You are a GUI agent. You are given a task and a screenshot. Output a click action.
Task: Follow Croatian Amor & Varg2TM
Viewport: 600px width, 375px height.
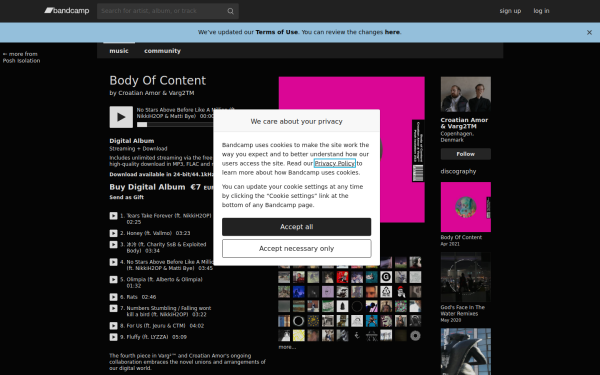466,154
